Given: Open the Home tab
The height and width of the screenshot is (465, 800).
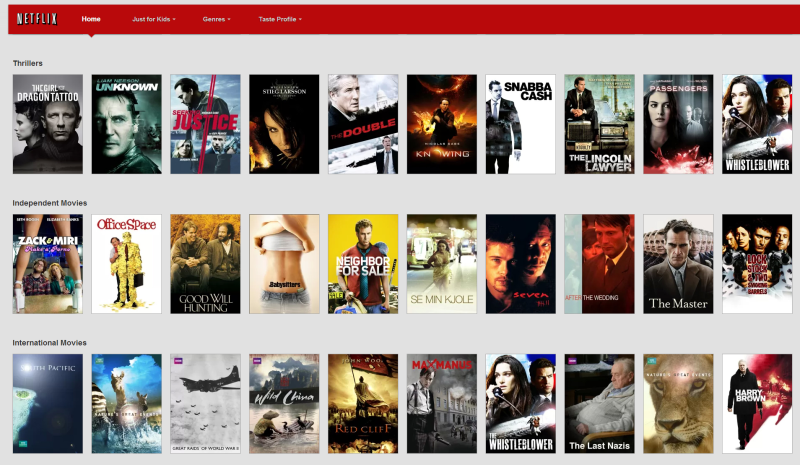Looking at the screenshot, I should click(x=91, y=19).
